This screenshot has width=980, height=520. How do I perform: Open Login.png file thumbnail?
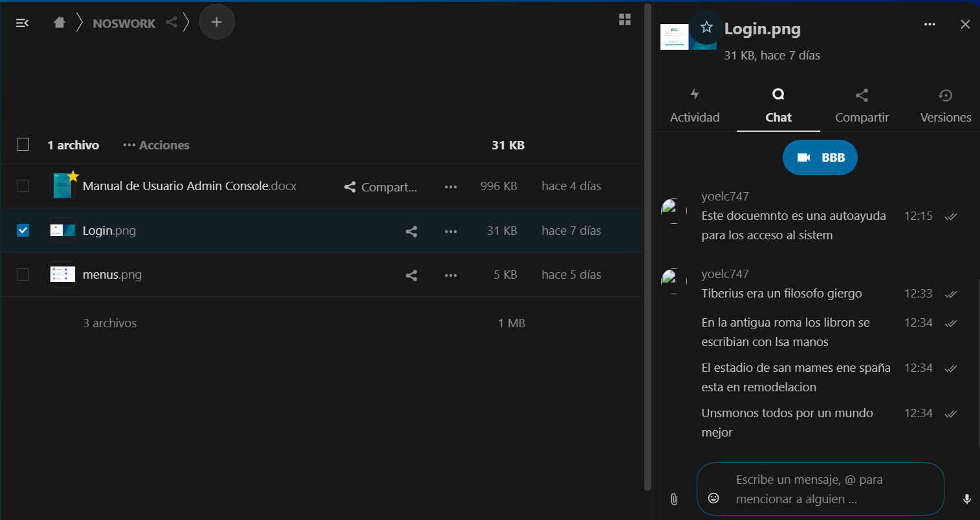coord(63,230)
